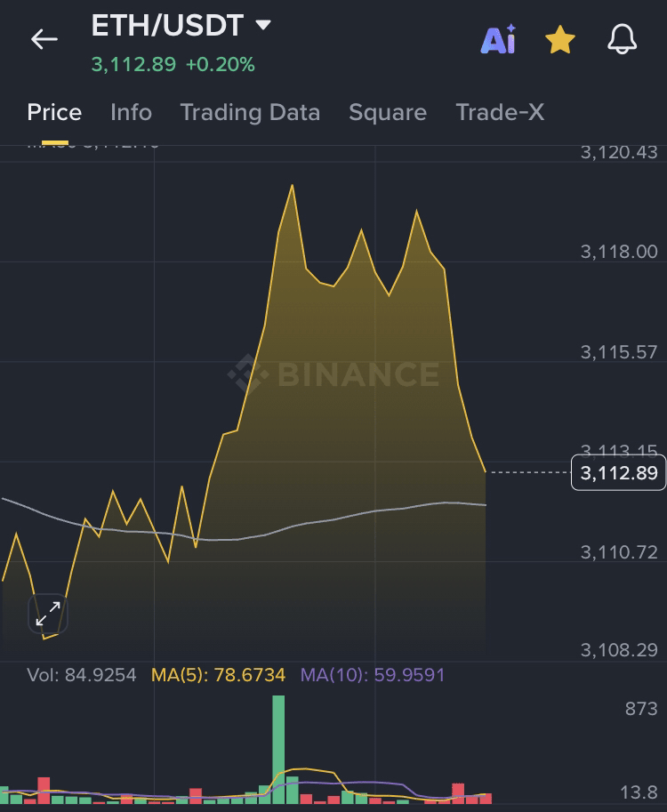Screen dimensions: 667x812
Task: Tap the Binance watermark logo on chart
Action: (x=333, y=374)
